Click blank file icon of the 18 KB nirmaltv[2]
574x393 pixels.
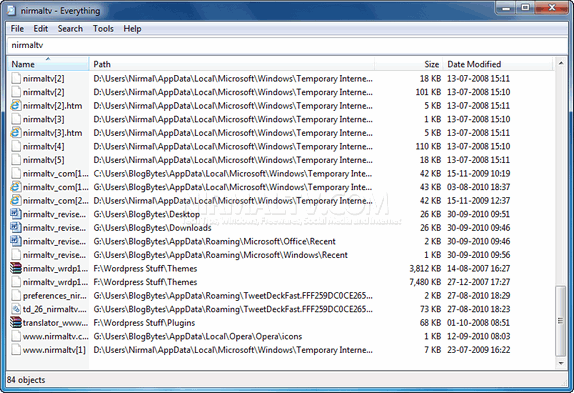16,79
